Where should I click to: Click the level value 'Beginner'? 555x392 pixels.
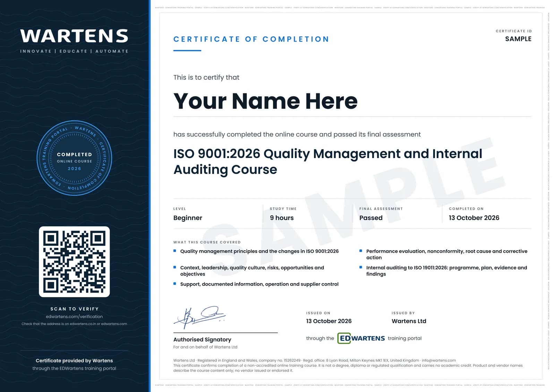188,218
